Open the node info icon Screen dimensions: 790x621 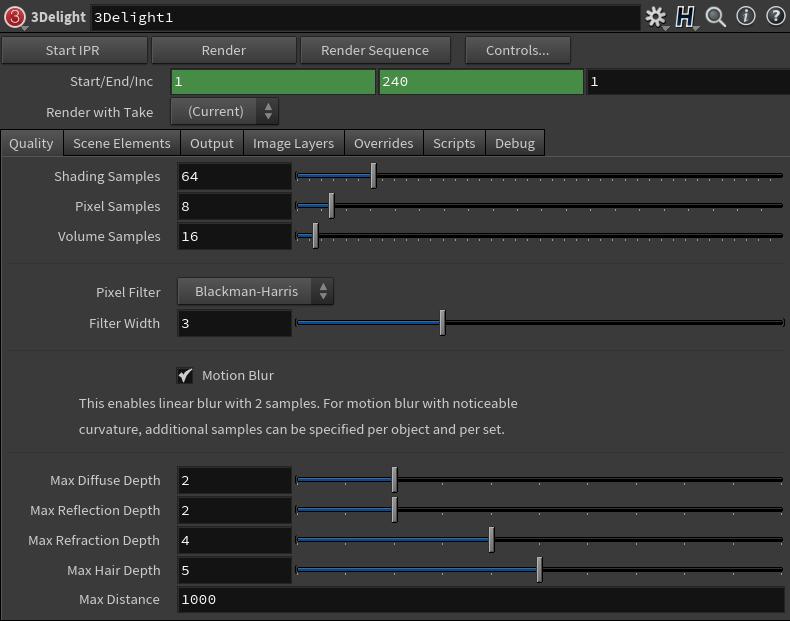(746, 17)
